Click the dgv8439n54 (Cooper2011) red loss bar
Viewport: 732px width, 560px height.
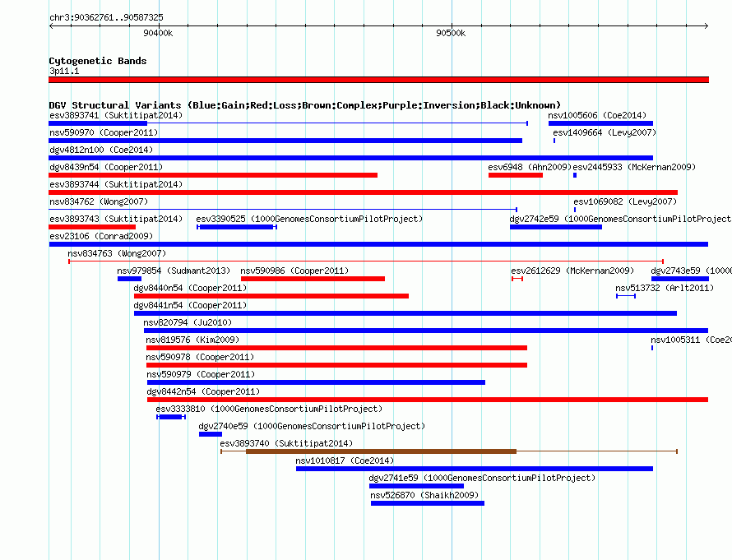pyautogui.click(x=213, y=175)
